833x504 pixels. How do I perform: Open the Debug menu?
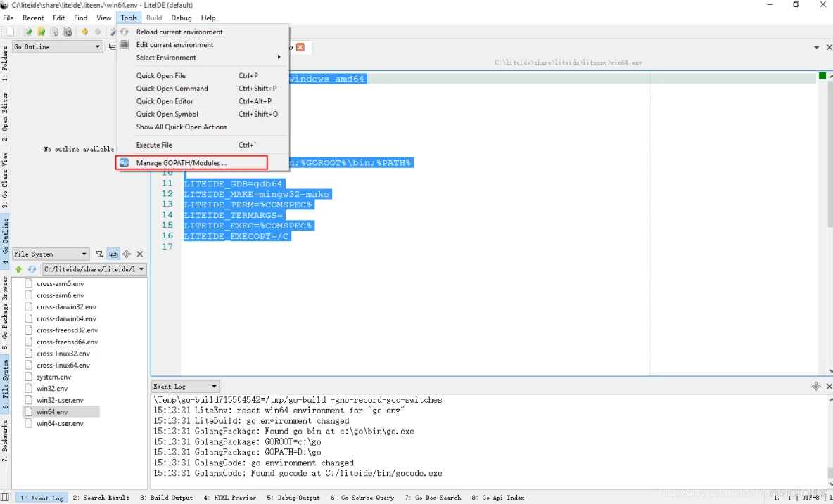click(x=181, y=18)
